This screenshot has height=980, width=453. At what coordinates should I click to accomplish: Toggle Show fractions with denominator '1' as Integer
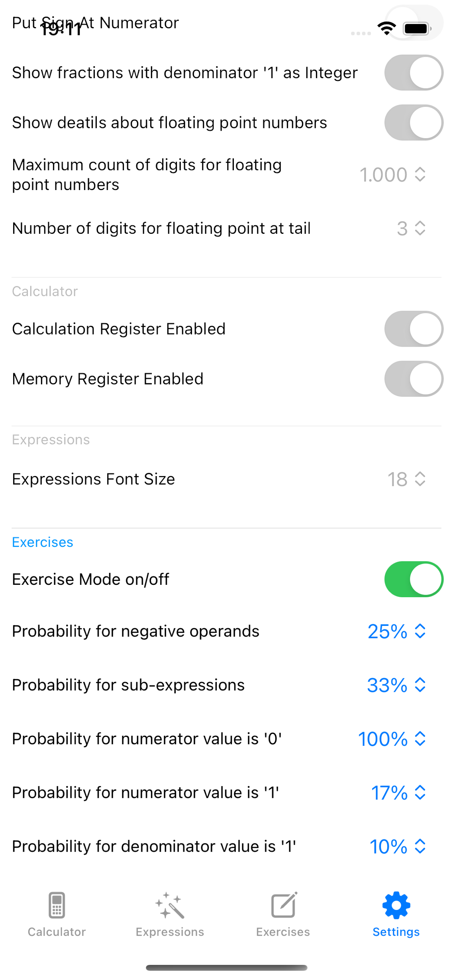click(414, 73)
